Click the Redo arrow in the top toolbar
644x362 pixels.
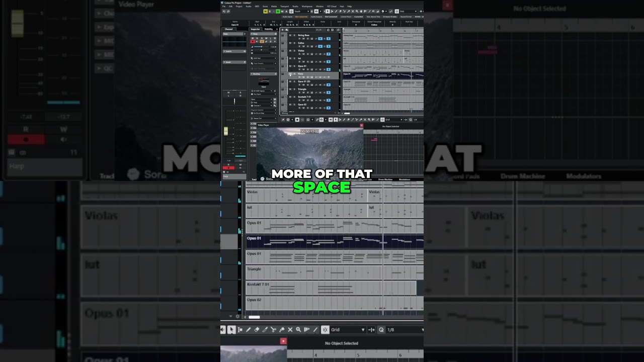228,12
